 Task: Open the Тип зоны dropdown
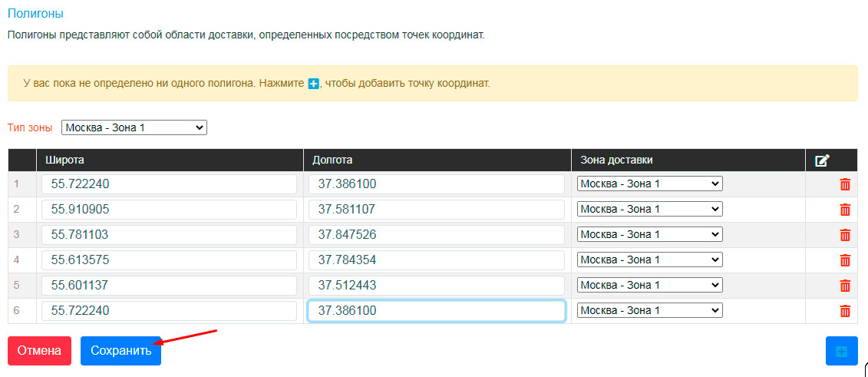(134, 128)
